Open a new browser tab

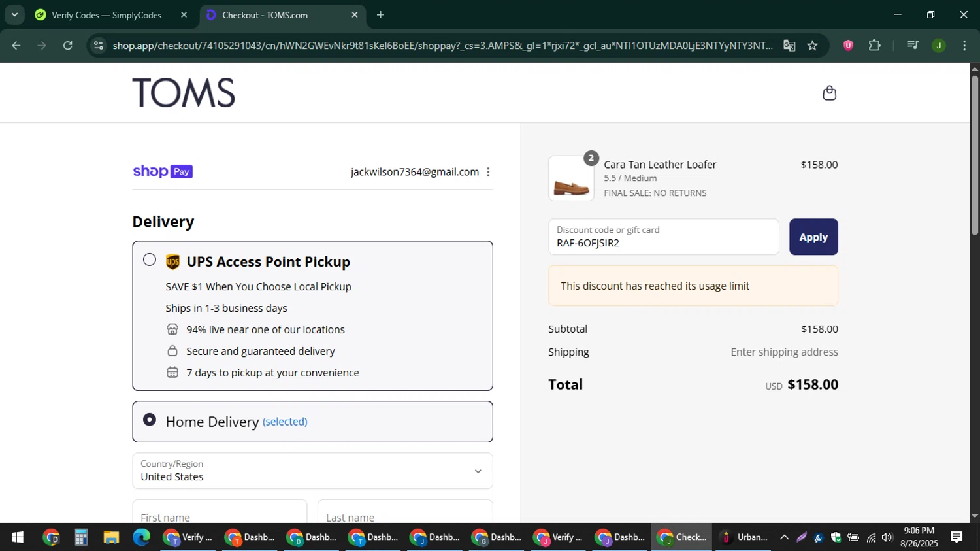pyautogui.click(x=380, y=14)
